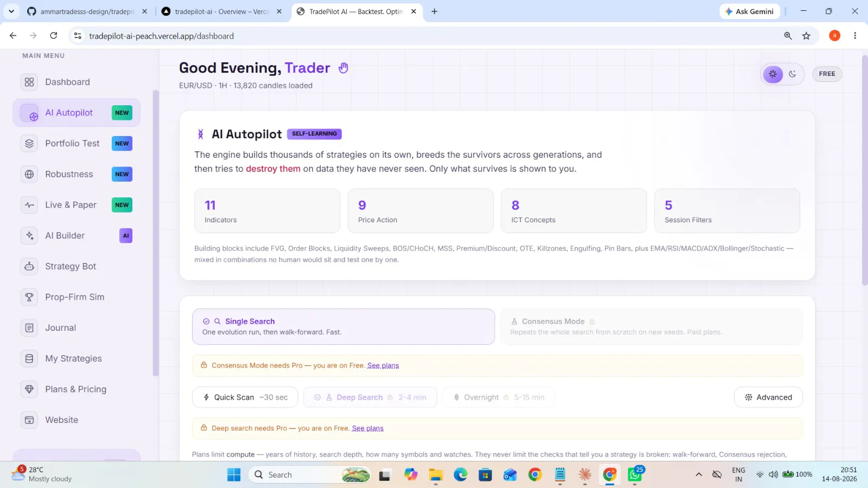Open the weather widget showing 28°C
Viewport: 868px width, 488px height.
click(x=42, y=474)
